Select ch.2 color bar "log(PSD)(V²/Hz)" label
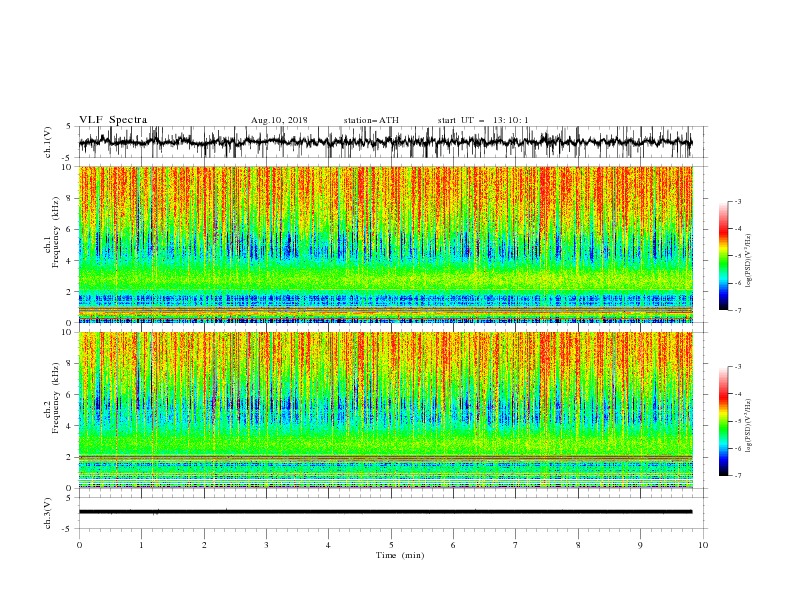This screenshot has height=612, width=792. click(x=749, y=426)
